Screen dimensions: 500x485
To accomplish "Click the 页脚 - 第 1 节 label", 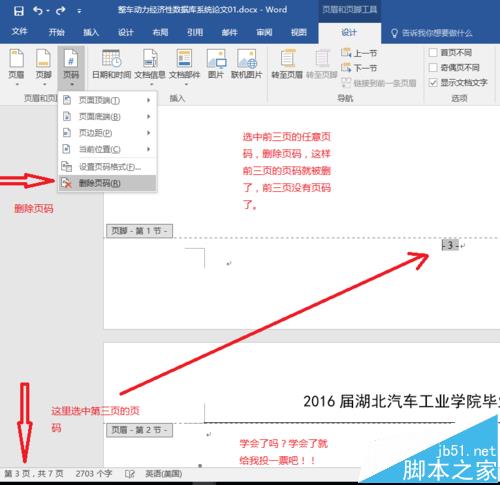I will click(x=139, y=231).
